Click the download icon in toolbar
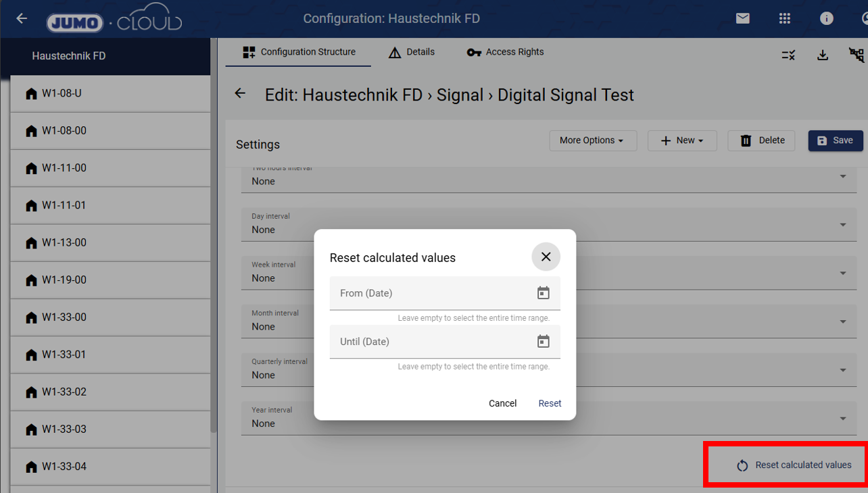Screen dimensions: 868x493 click(823, 55)
